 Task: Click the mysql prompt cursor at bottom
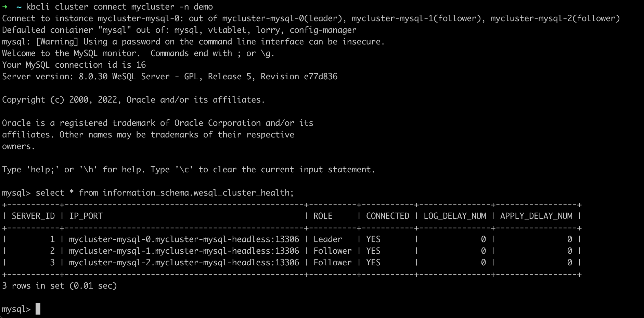coord(38,309)
